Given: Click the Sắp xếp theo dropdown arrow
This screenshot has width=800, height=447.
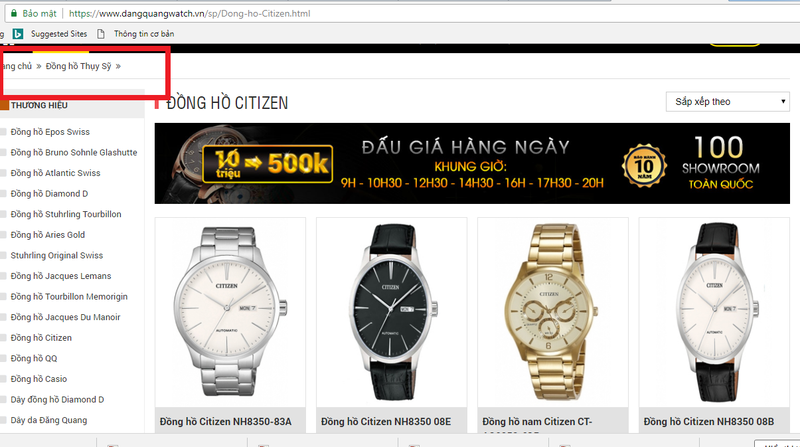Looking at the screenshot, I should pos(783,102).
